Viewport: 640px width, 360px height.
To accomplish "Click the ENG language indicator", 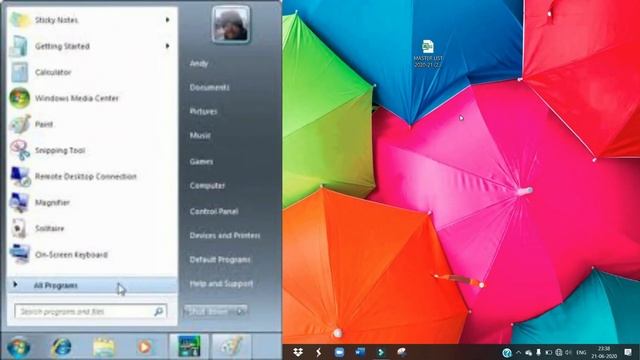I will point(581,352).
